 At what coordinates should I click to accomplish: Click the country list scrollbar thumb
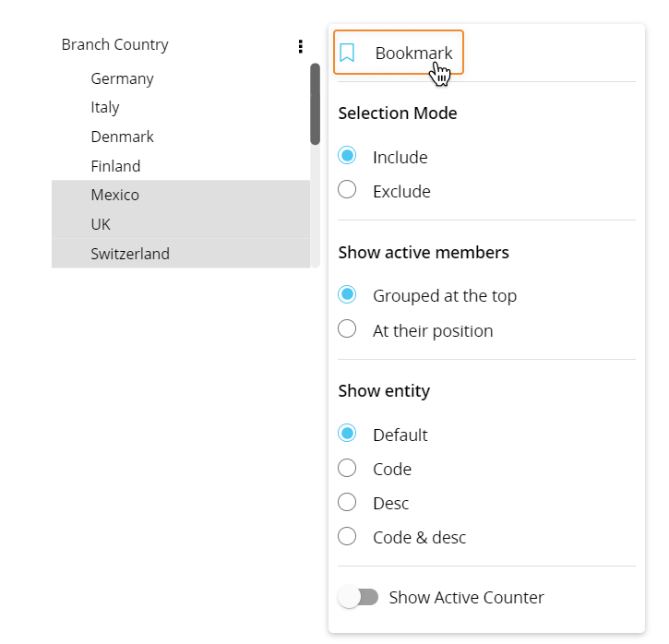[315, 103]
